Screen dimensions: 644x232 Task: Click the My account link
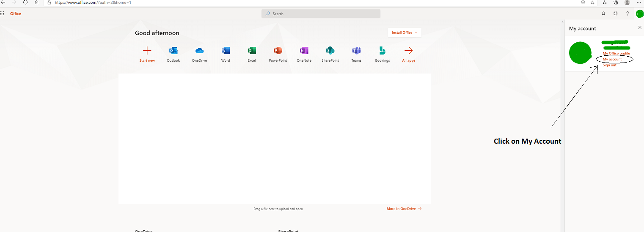[x=612, y=60]
